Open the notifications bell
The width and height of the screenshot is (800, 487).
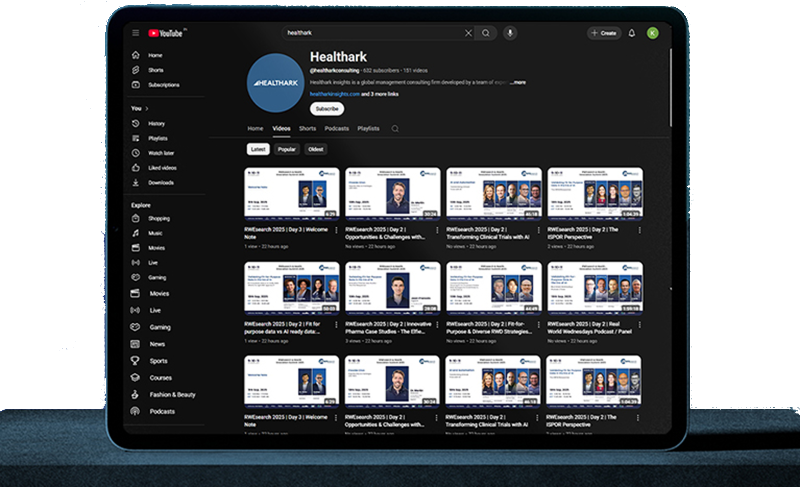pos(632,33)
